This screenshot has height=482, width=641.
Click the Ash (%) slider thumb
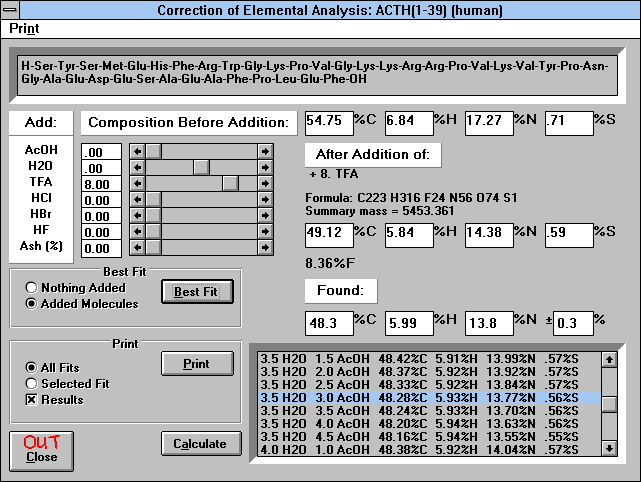click(154, 247)
